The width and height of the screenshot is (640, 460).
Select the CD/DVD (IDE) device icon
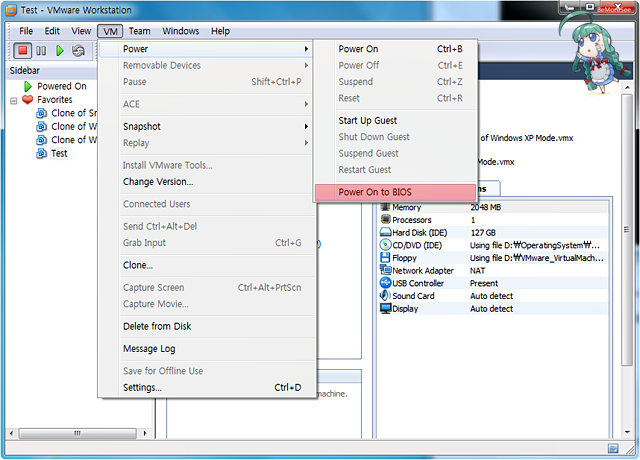point(385,245)
